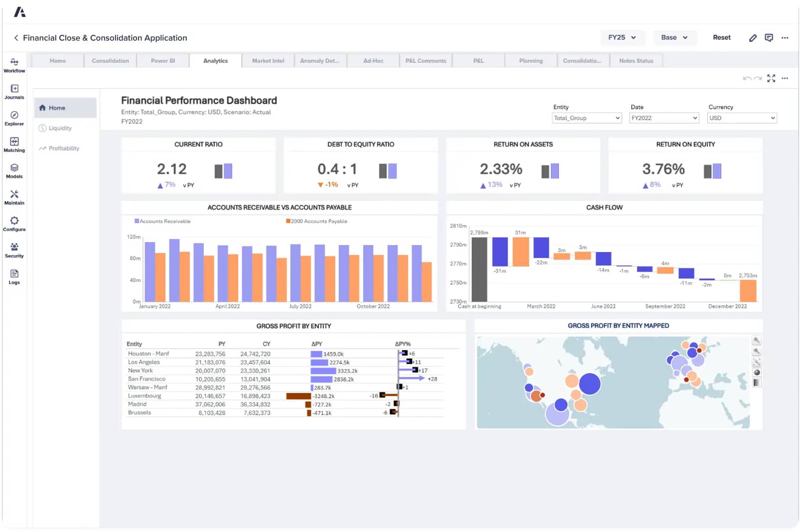Switch to the Consolidation tab

[110, 60]
